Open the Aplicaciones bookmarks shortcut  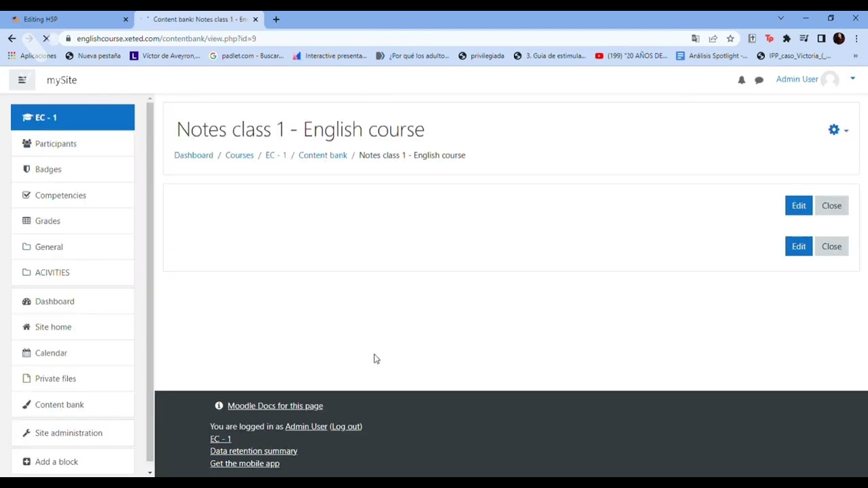[x=32, y=56]
